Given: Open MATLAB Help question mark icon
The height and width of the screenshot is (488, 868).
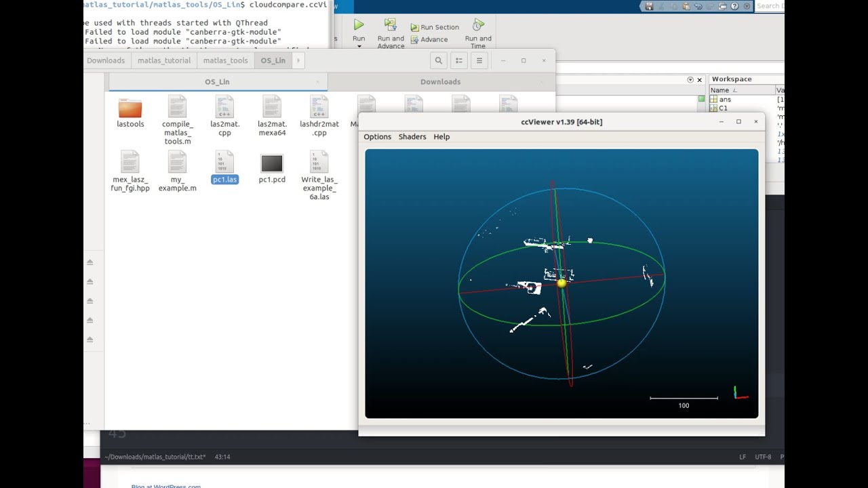Looking at the screenshot, I should click(x=735, y=6).
